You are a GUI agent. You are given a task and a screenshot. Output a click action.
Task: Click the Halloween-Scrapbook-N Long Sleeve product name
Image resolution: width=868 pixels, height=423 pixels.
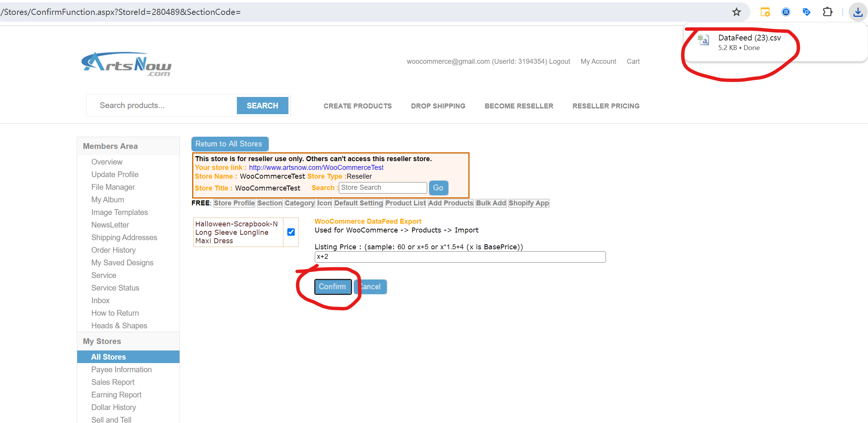(236, 232)
